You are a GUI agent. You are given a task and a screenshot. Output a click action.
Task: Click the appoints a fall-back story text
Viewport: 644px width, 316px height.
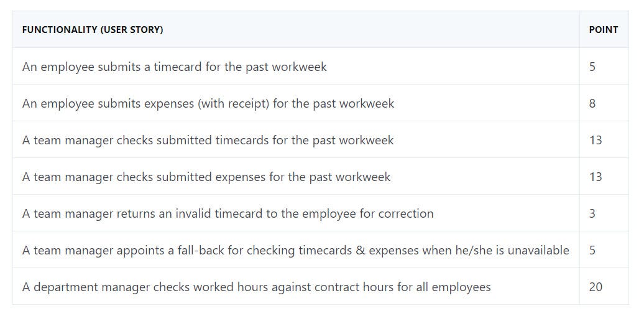[x=296, y=250]
